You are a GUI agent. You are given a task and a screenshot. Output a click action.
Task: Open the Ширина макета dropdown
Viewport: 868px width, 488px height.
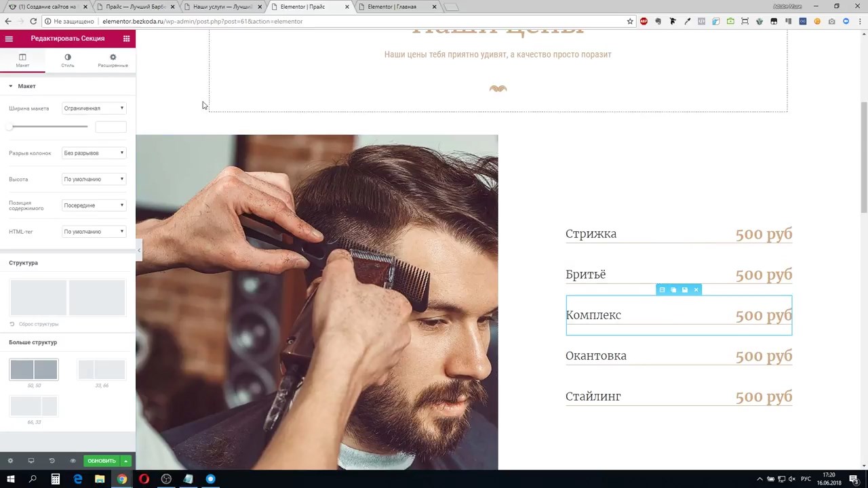click(94, 108)
